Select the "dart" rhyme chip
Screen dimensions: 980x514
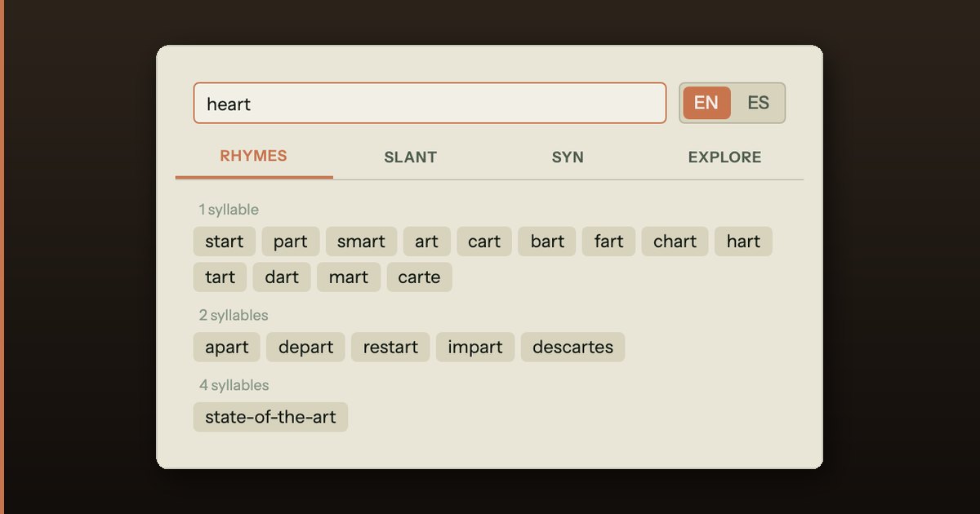[282, 277]
